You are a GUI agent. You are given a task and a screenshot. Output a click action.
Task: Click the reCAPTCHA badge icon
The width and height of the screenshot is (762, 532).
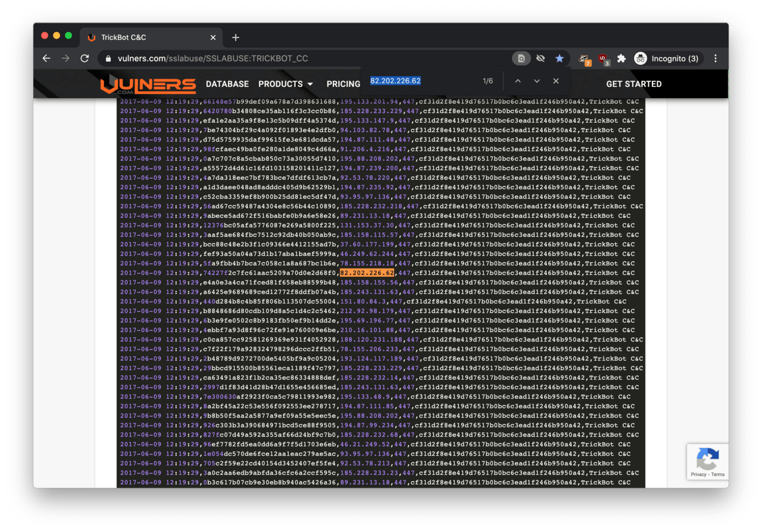707,459
